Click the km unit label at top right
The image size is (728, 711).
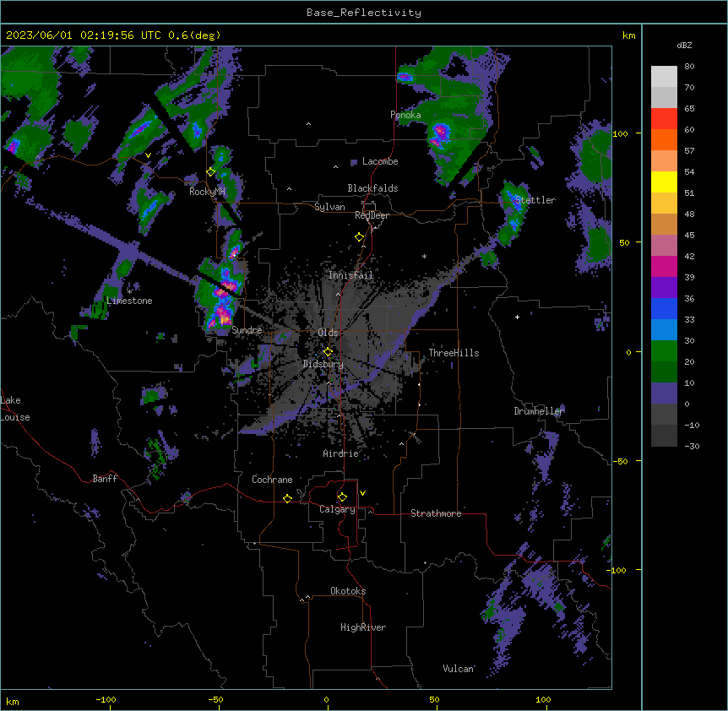628,35
